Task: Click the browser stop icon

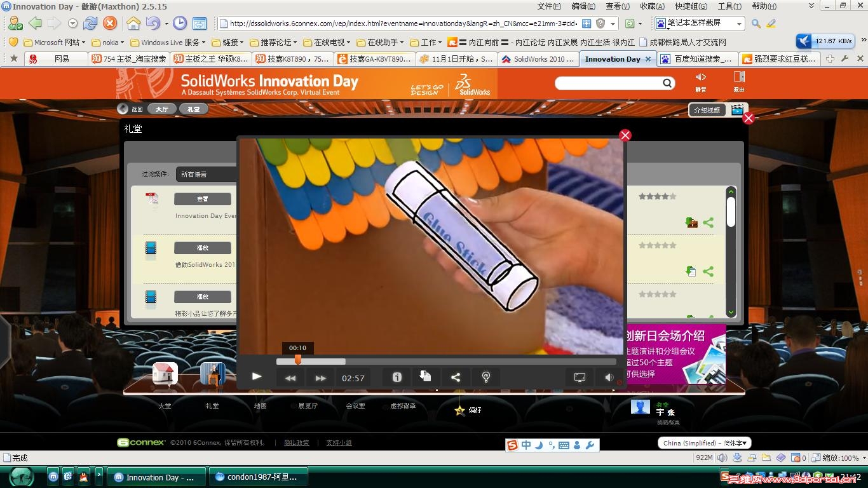Action: 110,24
